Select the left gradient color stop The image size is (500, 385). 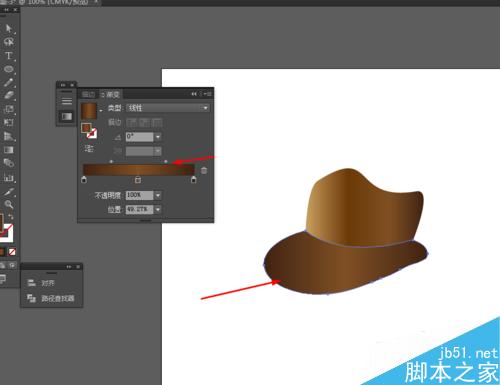(x=84, y=180)
